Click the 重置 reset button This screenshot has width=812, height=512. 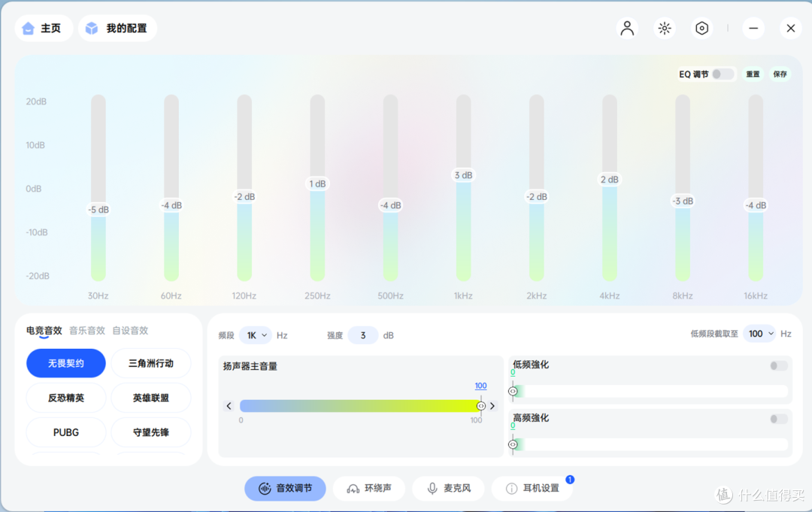tap(753, 74)
